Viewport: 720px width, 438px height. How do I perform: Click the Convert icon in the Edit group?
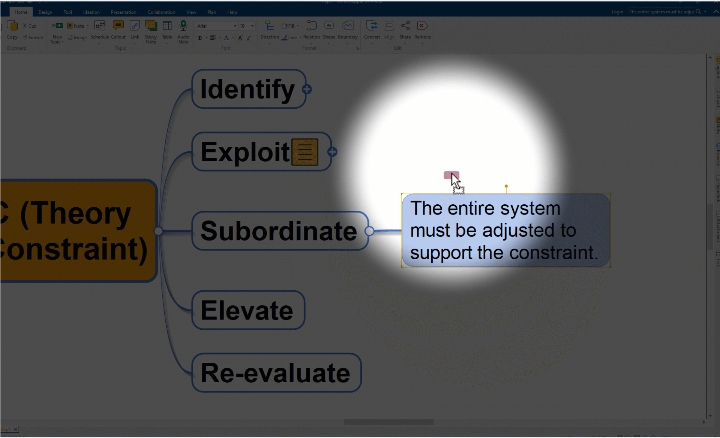tap(371, 26)
